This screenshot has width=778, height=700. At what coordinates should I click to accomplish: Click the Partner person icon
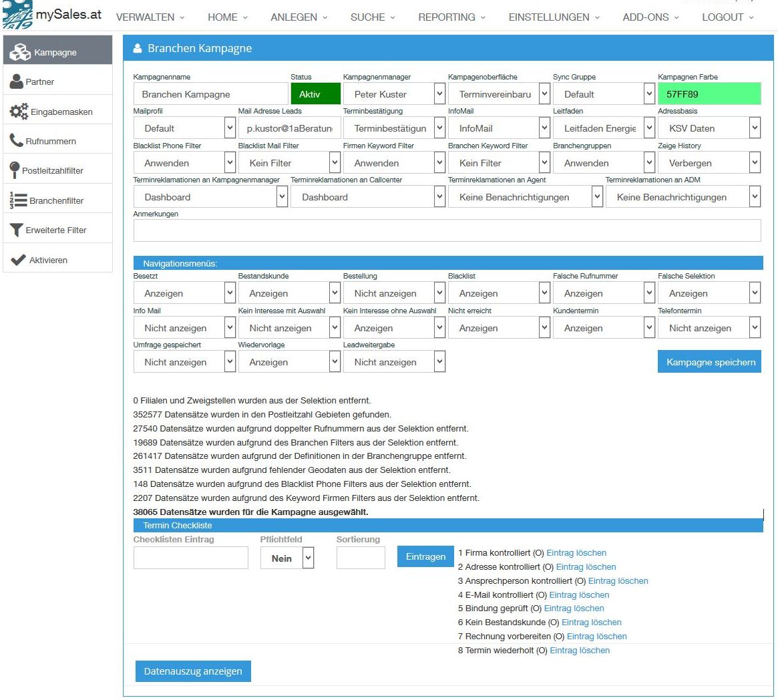pos(17,81)
